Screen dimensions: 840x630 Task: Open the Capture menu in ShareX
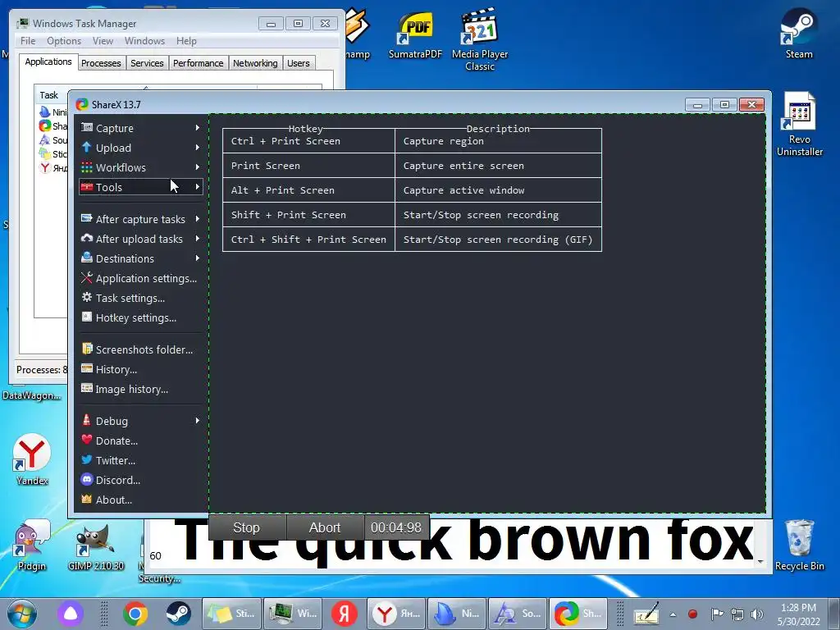(140, 128)
